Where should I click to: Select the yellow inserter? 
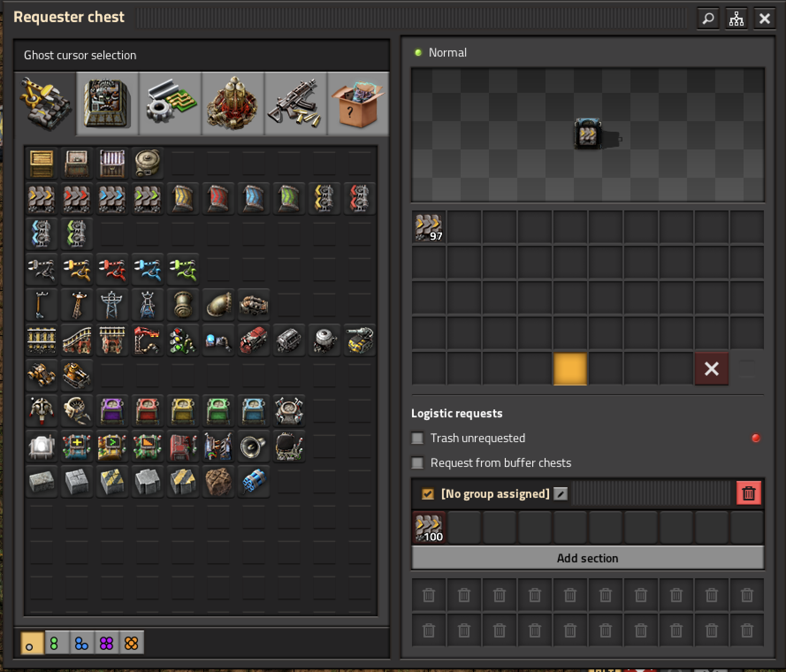[77, 269]
